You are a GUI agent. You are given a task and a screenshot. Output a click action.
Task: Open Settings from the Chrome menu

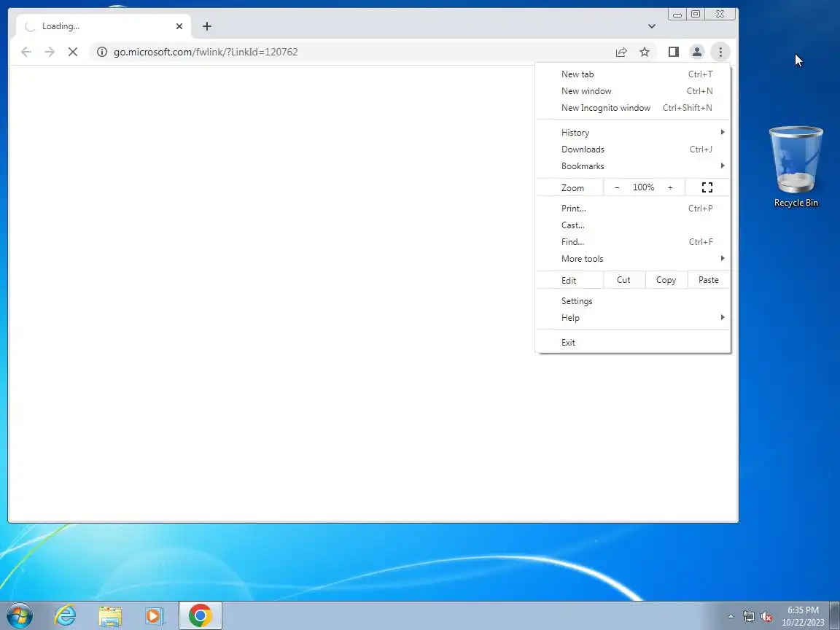[x=633, y=301]
